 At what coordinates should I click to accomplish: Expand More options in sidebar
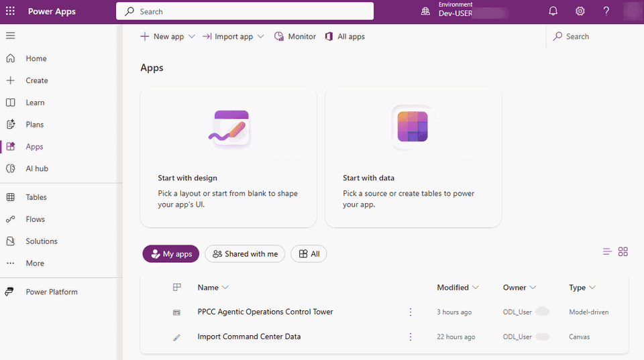[x=34, y=263]
